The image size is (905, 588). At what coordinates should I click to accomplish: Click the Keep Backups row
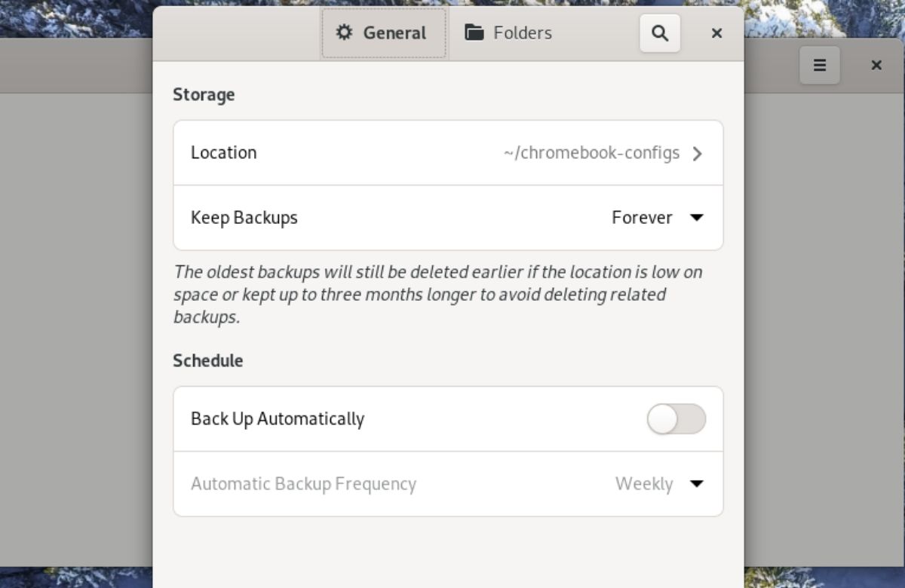[x=448, y=218]
